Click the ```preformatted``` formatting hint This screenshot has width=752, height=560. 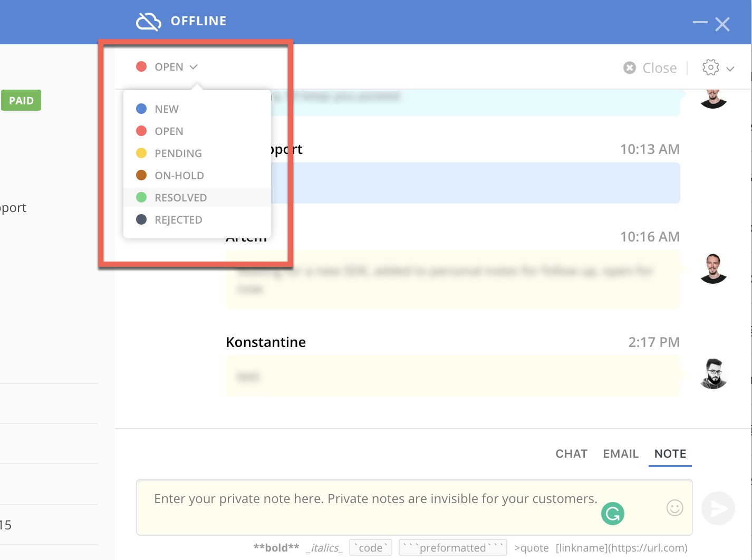coord(453,548)
